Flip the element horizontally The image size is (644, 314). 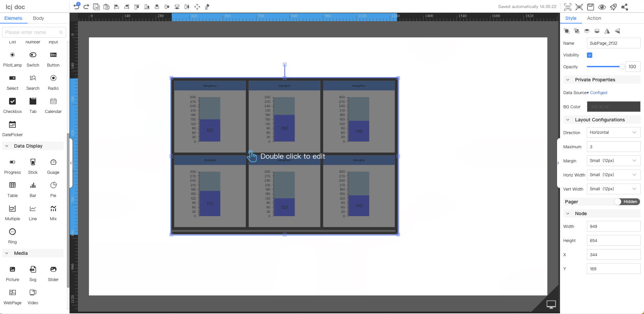pos(607,31)
